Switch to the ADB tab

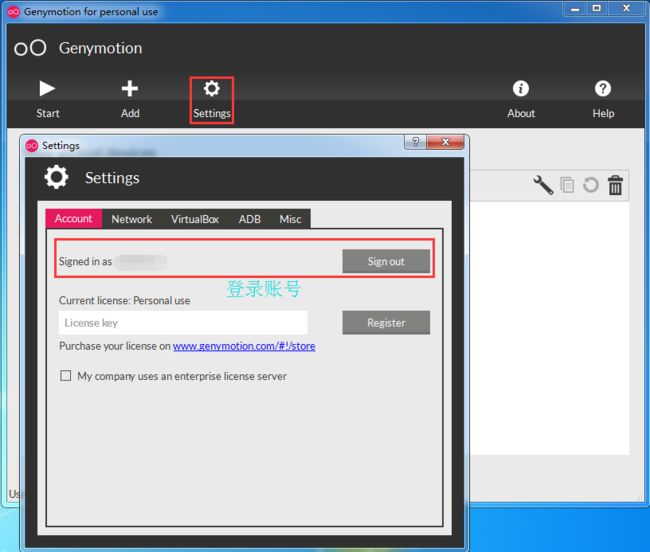[250, 219]
